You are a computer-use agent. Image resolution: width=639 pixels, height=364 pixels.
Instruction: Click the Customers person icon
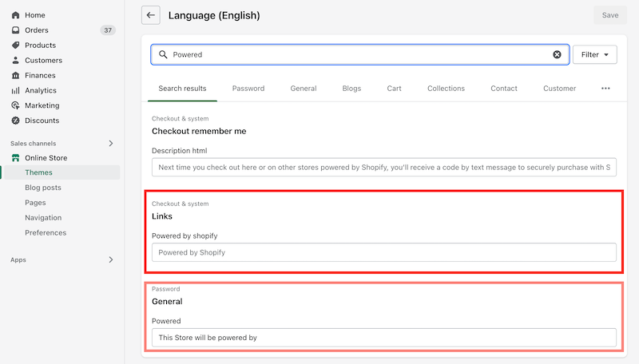(15, 61)
